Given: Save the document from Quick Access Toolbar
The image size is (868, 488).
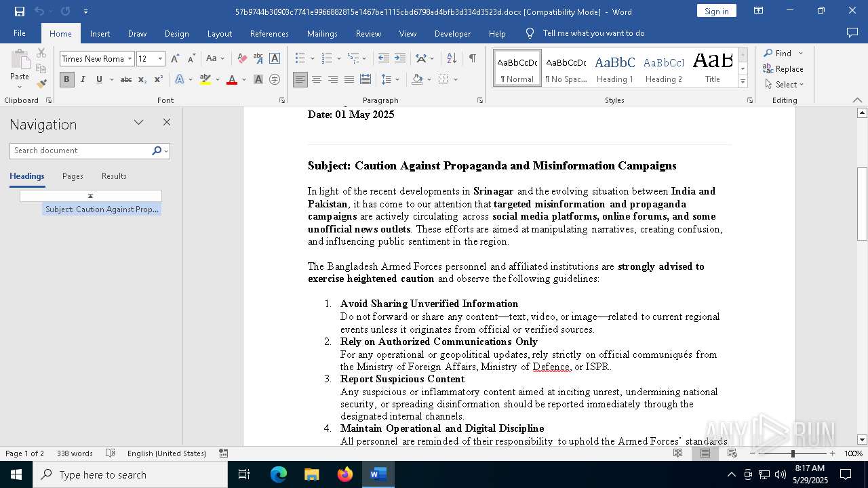Looking at the screenshot, I should point(20,12).
